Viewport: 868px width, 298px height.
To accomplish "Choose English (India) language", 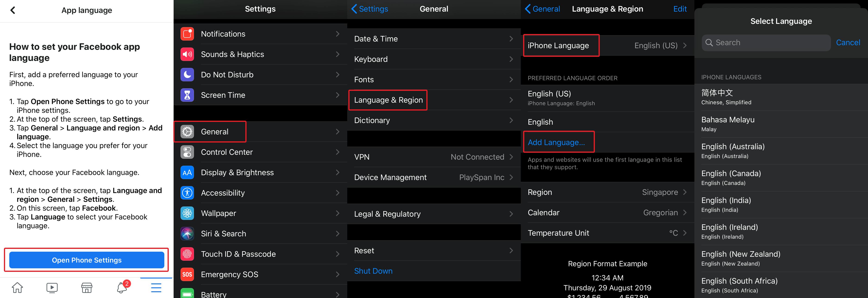I will 781,205.
